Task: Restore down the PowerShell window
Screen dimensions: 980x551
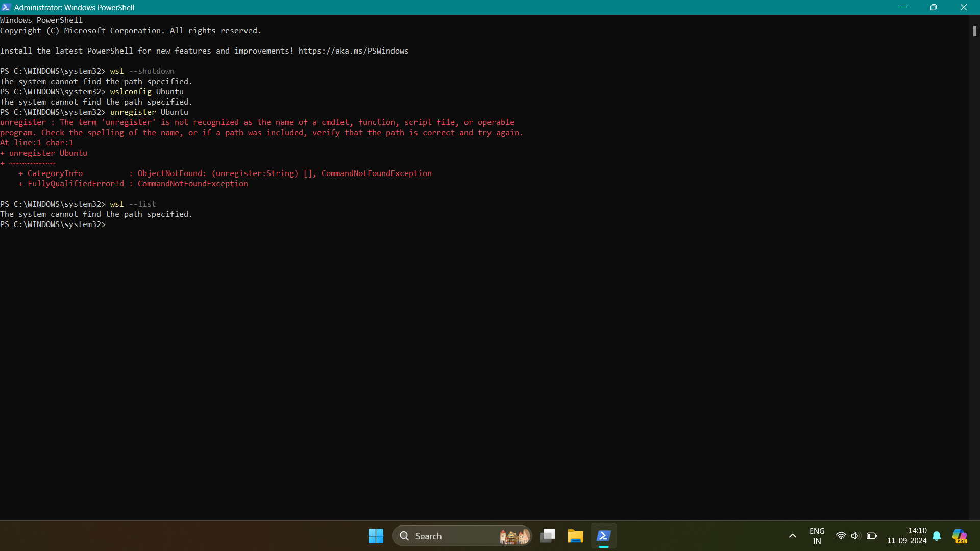Action: coord(933,7)
